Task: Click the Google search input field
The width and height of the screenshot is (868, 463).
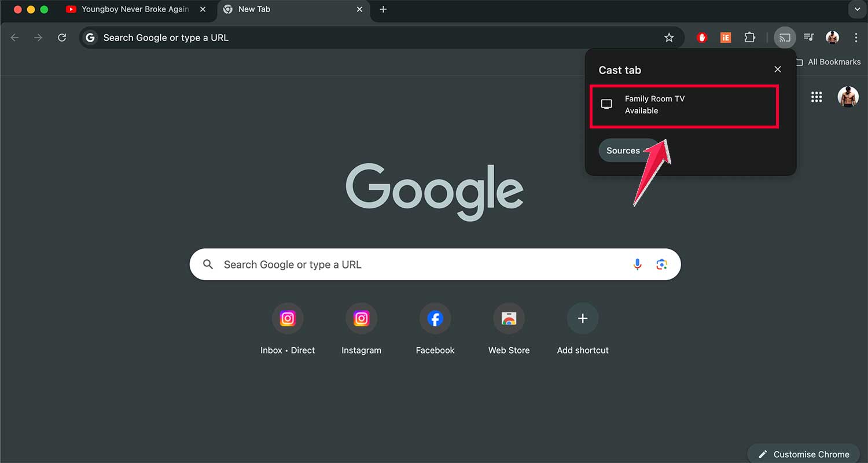Action: tap(405, 264)
